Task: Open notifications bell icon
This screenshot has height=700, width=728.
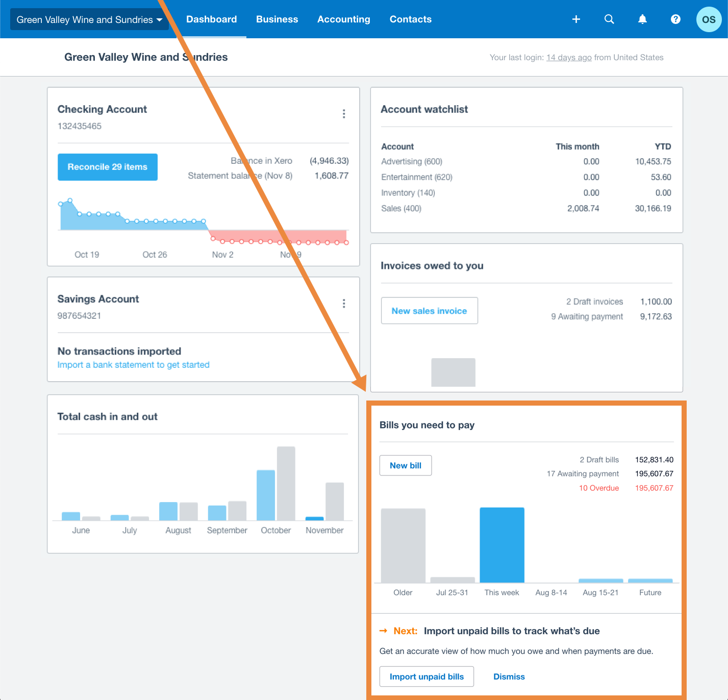Action: [642, 19]
